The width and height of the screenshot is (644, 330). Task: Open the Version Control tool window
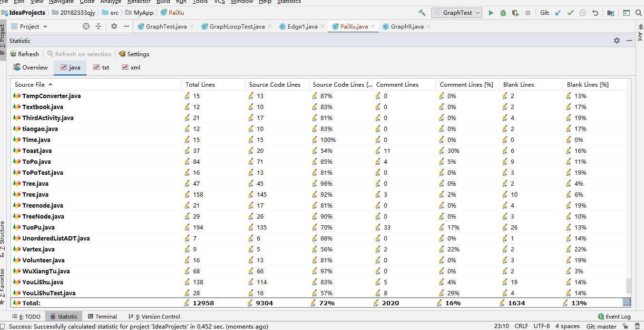tap(154, 316)
